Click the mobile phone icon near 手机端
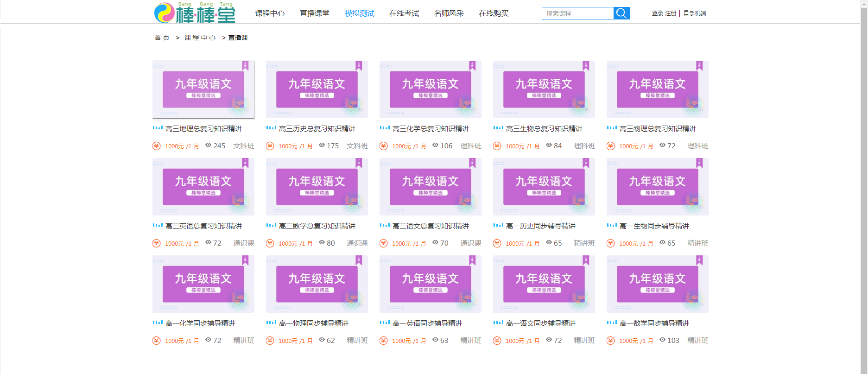The height and width of the screenshot is (374, 868). click(686, 13)
